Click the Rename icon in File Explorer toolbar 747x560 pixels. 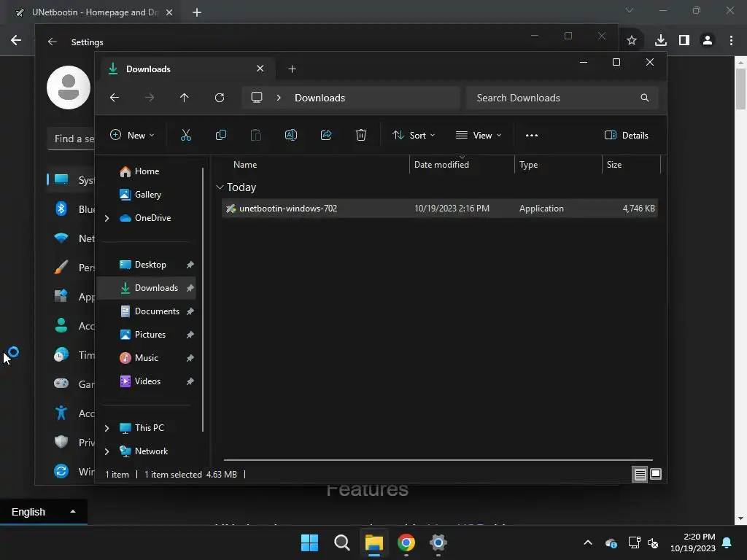[290, 135]
